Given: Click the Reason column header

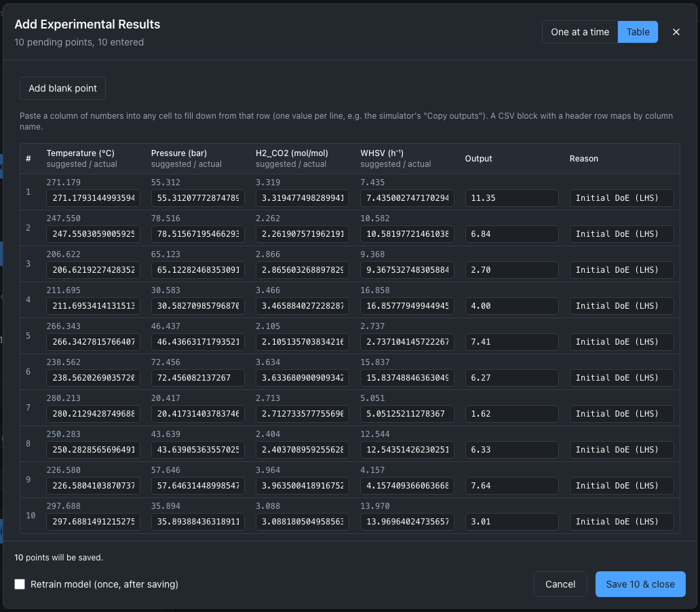Looking at the screenshot, I should pyautogui.click(x=583, y=159).
